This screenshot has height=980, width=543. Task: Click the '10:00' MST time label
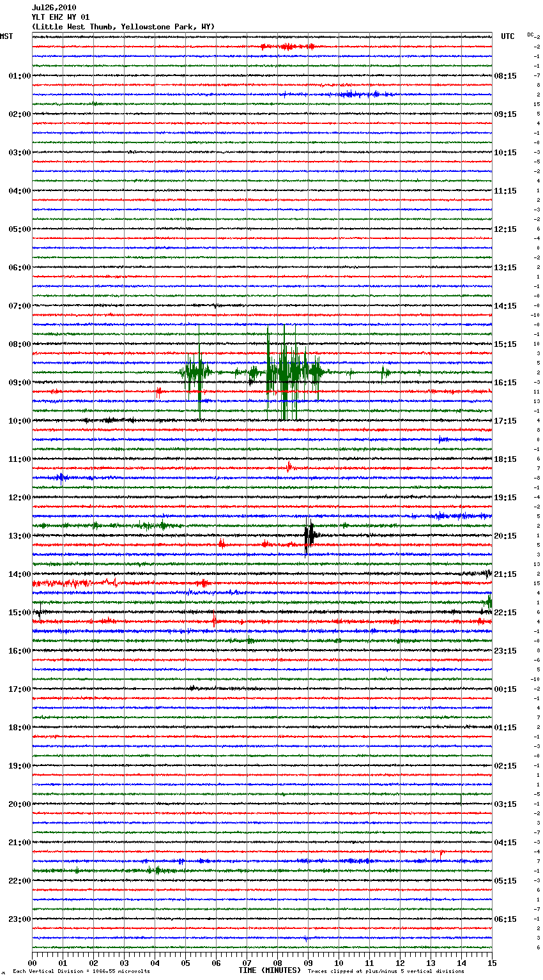click(x=19, y=421)
